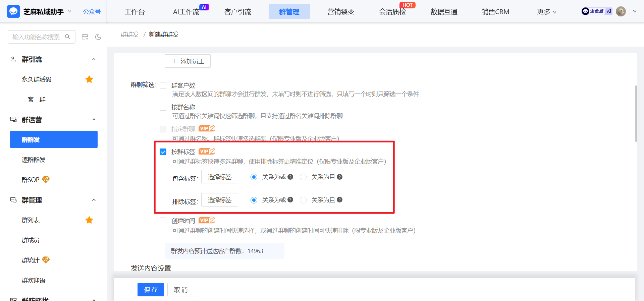This screenshot has width=644, height=301.
Task: Click help icon beside 包含标签 关系为或
Action: pyautogui.click(x=290, y=177)
